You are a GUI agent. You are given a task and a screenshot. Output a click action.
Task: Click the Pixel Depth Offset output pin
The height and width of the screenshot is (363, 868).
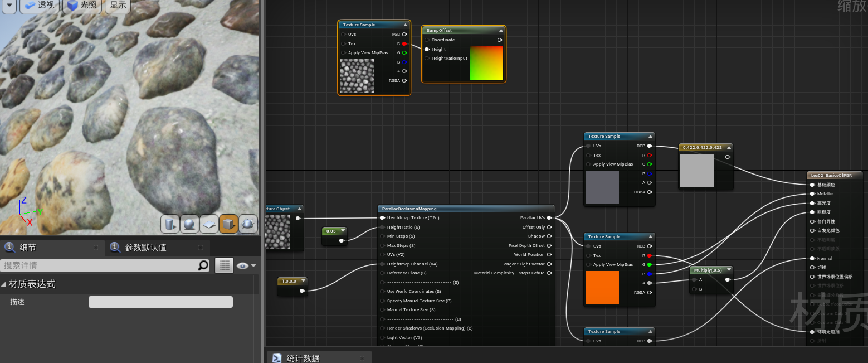(549, 245)
